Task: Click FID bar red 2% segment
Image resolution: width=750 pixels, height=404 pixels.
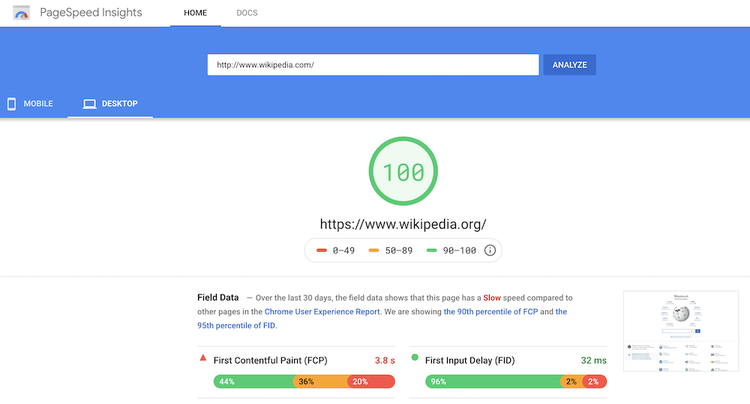Action: click(595, 382)
